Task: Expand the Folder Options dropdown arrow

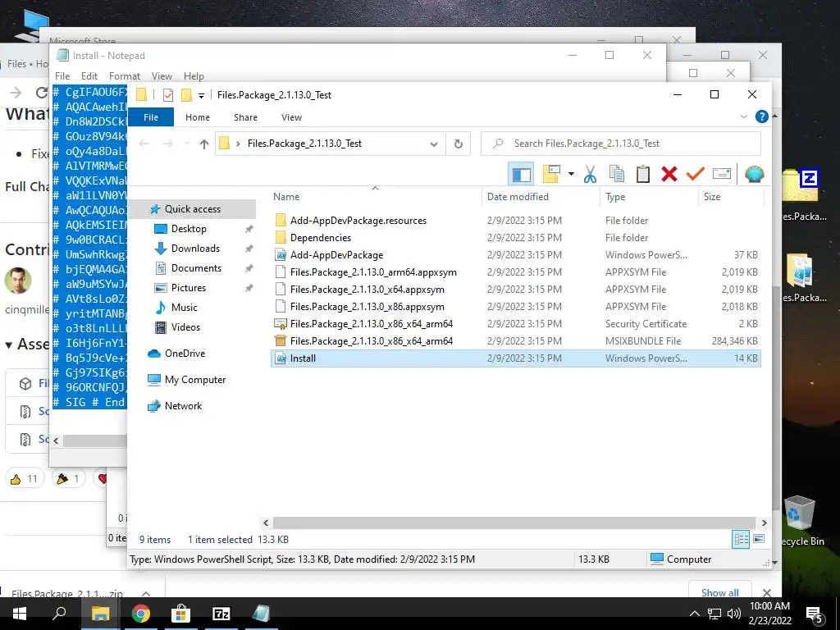Action: tap(571, 174)
